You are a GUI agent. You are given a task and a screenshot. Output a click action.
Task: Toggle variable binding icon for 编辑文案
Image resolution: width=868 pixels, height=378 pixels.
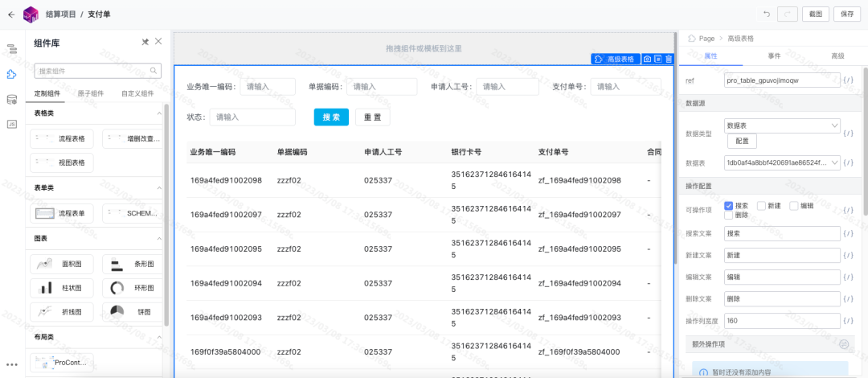(x=848, y=277)
